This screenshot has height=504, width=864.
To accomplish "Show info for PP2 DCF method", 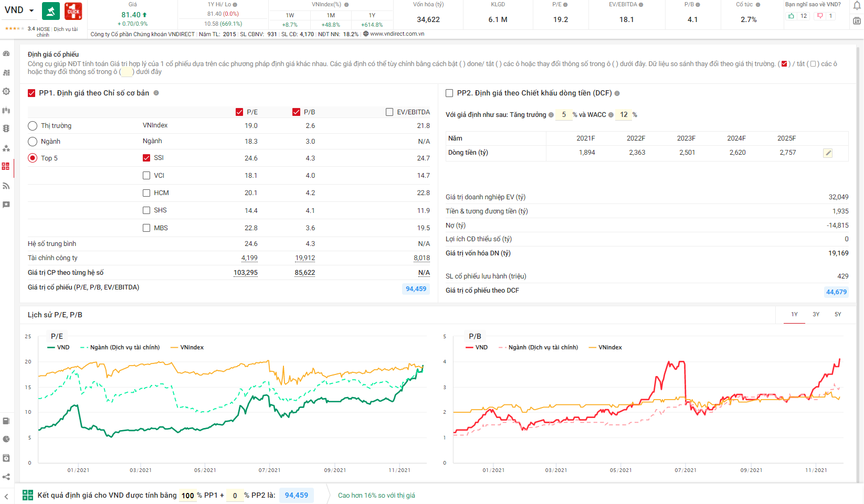I will [x=617, y=93].
